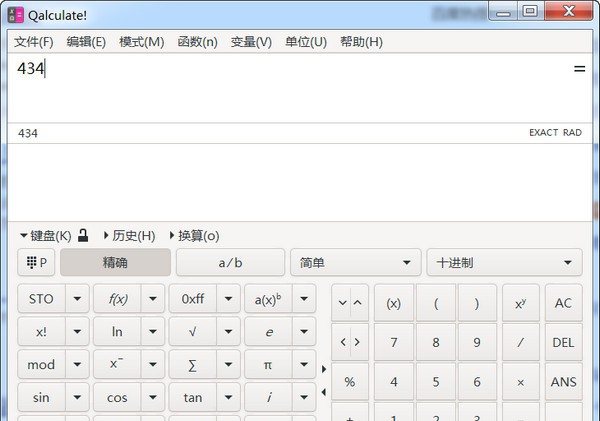The image size is (600, 421).
Task: Open the dropdown arrow next to a(x)ᵇ
Action: 304,299
